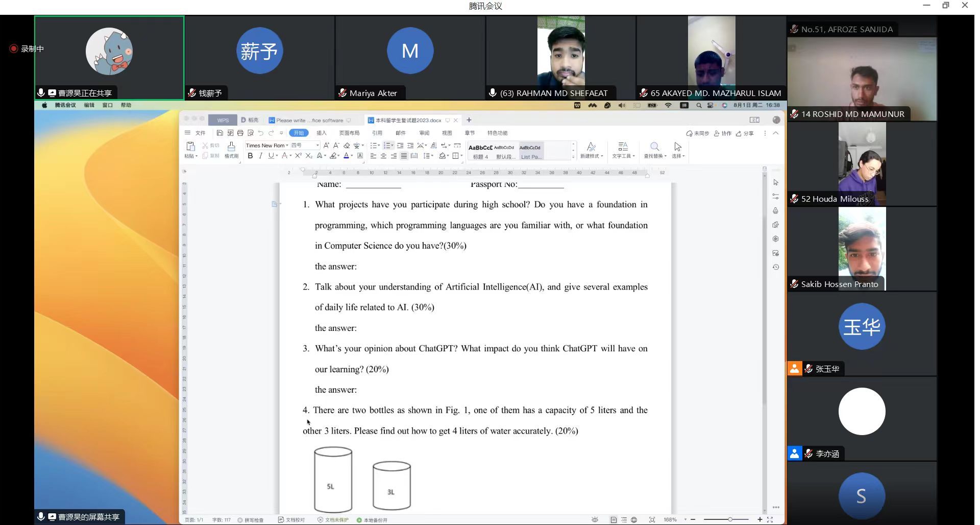Open the Times New Roman font dropdown
980x525 pixels.
coord(286,146)
